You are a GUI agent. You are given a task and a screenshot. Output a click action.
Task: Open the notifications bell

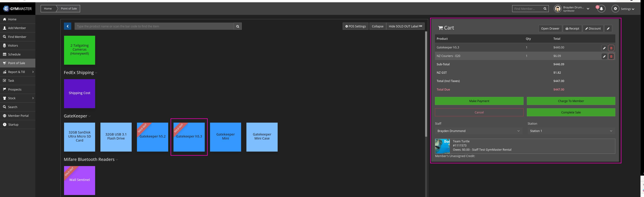[601, 9]
